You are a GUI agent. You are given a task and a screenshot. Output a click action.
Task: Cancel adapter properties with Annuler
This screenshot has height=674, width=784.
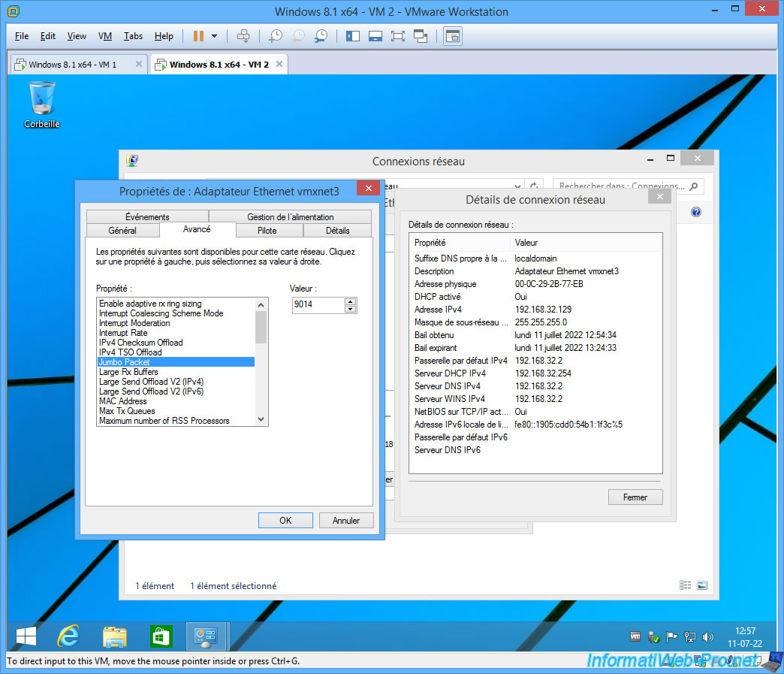(346, 521)
